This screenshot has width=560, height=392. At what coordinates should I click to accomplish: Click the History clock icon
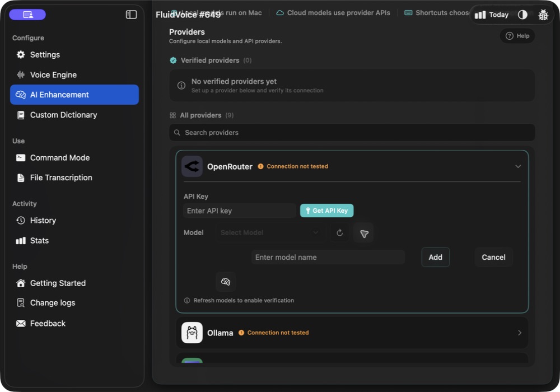(21, 220)
